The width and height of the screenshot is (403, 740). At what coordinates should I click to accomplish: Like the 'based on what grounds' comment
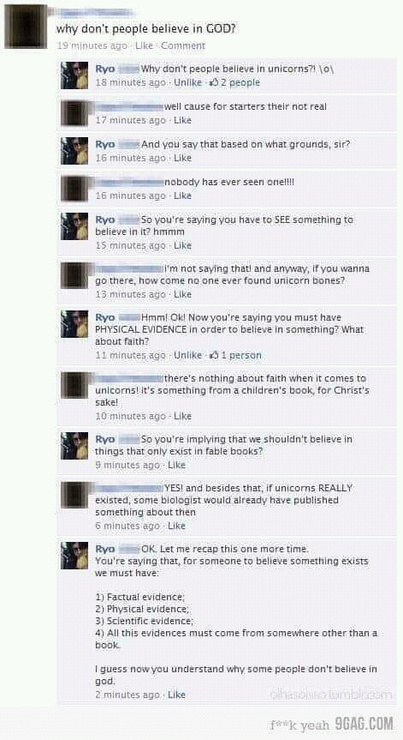coord(183,158)
